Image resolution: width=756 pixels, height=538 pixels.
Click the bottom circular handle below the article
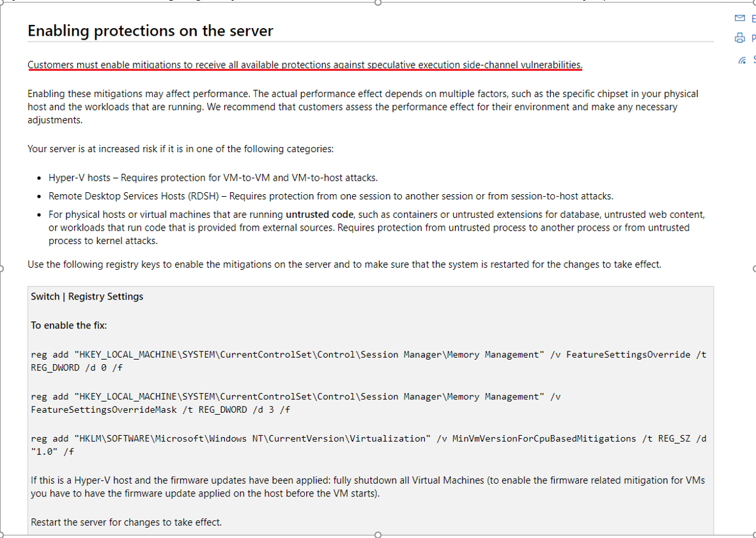tap(378, 534)
